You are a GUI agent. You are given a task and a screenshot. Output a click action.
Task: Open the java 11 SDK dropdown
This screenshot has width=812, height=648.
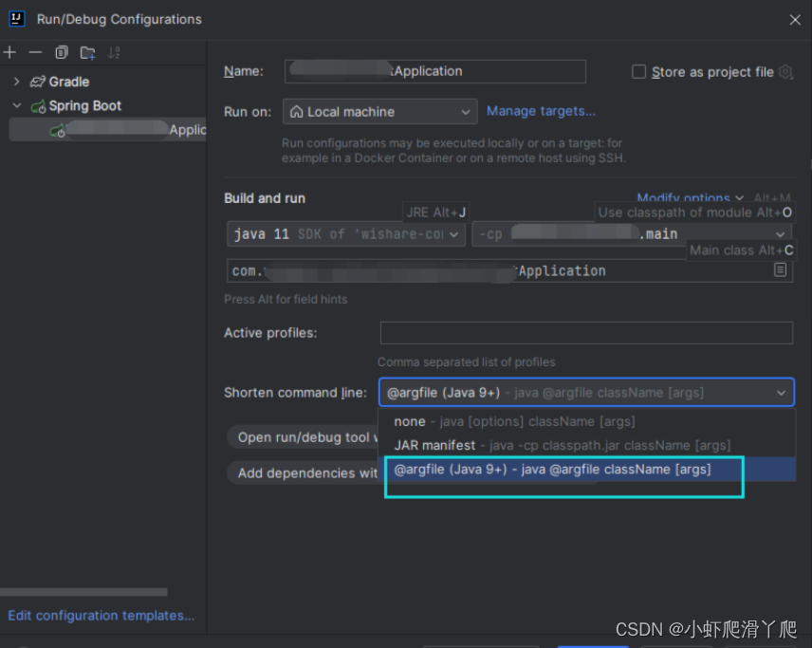pos(346,234)
